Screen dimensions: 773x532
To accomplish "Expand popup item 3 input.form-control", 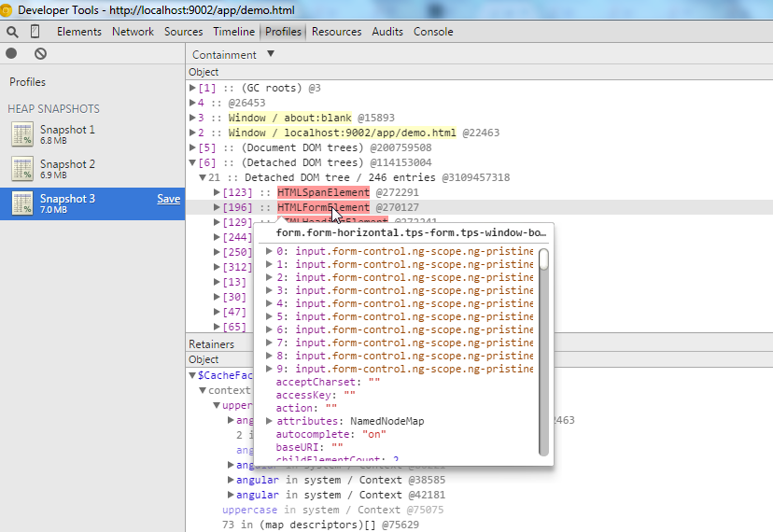I will coord(269,290).
